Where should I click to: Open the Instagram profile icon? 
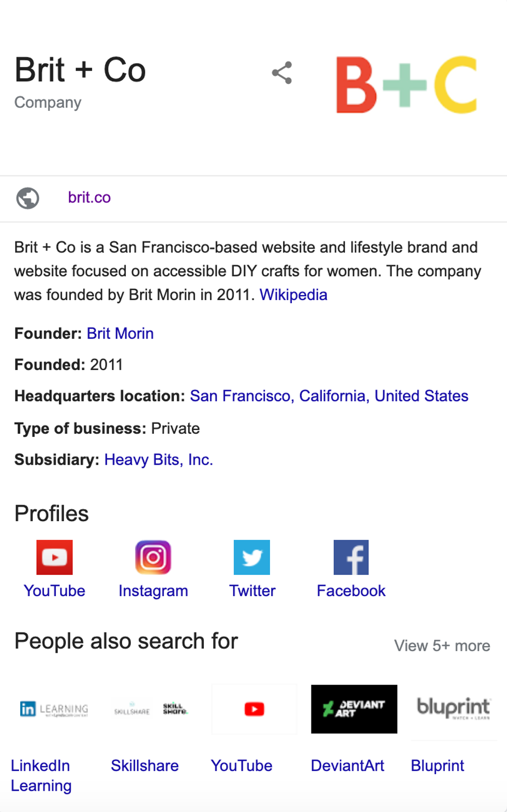click(x=153, y=557)
